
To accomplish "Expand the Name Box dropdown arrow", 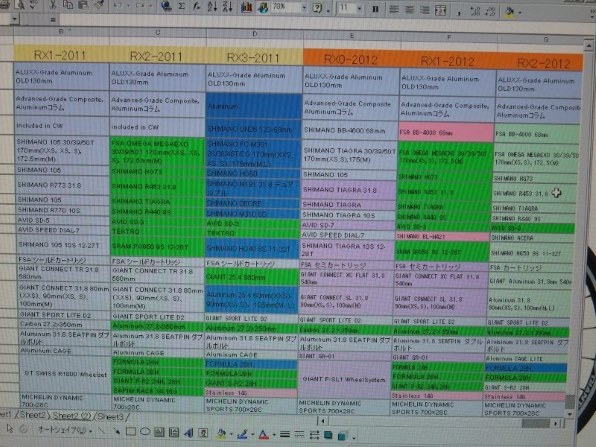I will coord(14,19).
